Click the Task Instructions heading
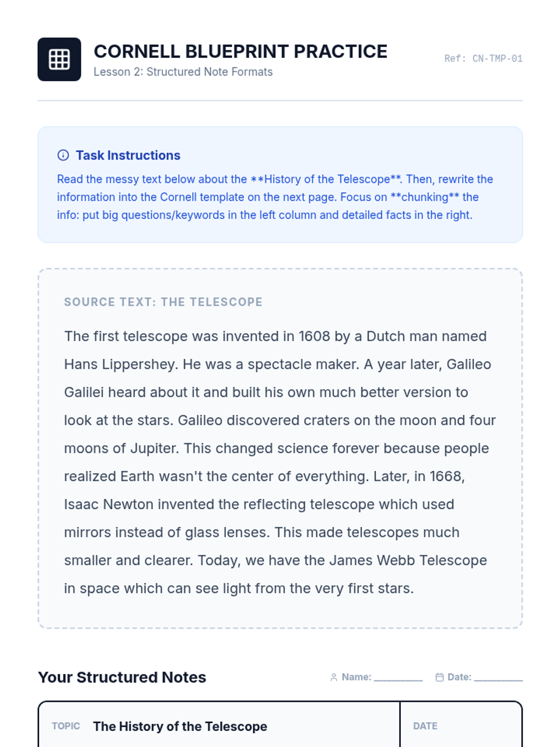 pos(128,155)
